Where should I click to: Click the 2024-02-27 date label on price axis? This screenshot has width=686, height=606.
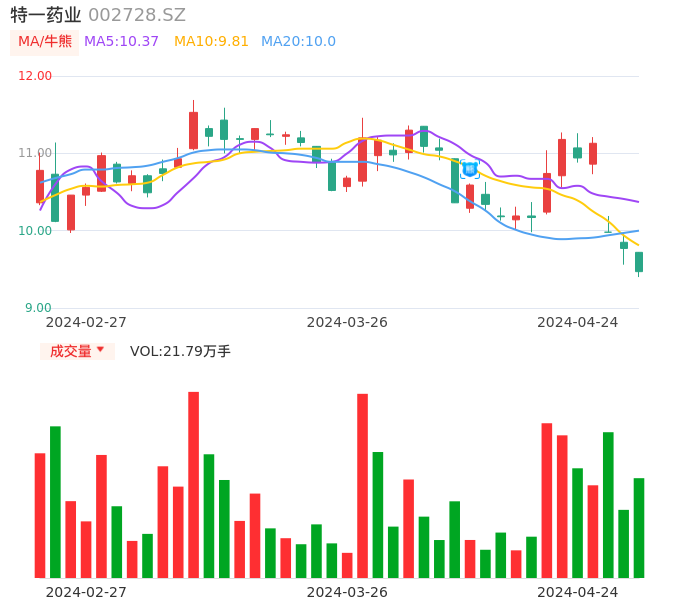[86, 322]
